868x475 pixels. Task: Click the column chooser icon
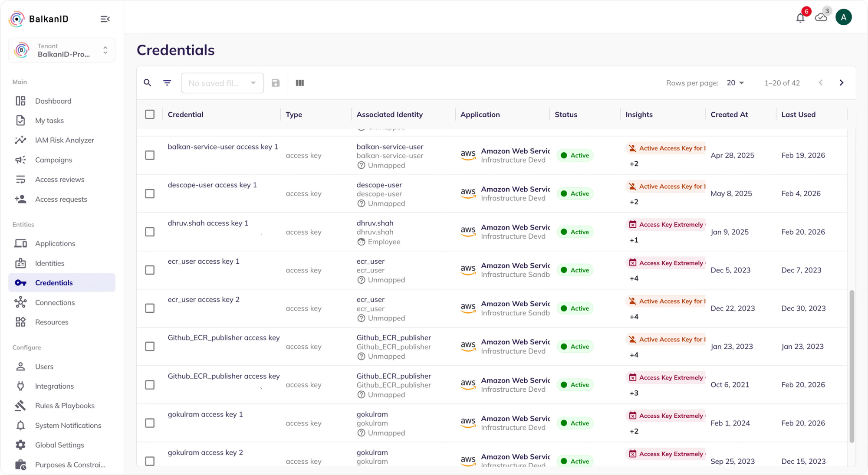[299, 83]
